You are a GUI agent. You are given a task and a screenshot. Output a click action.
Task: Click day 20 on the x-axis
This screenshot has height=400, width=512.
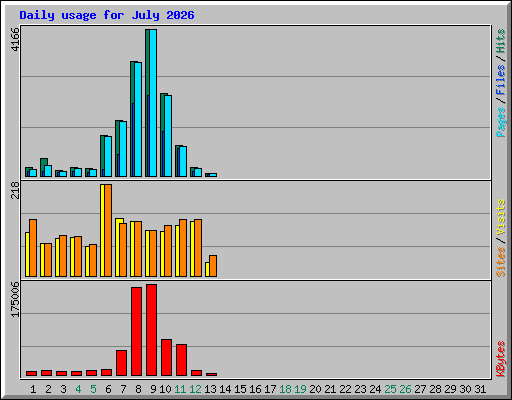315,389
